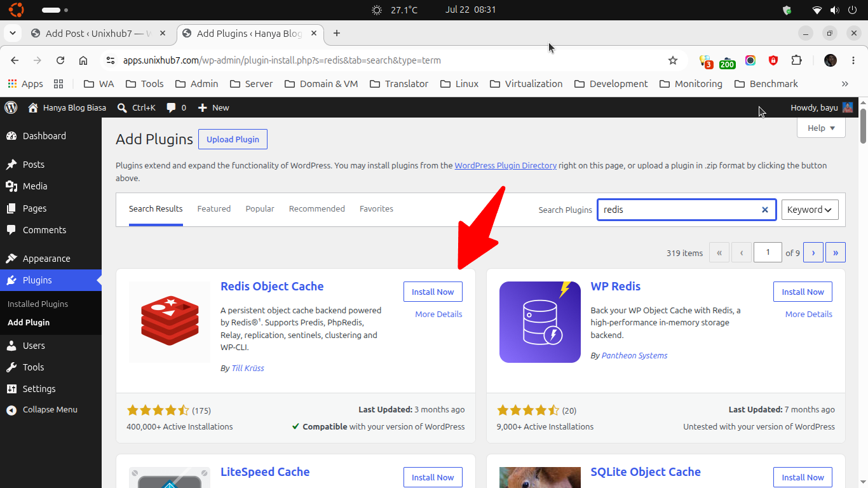Open Pages in sidebar

[51, 208]
